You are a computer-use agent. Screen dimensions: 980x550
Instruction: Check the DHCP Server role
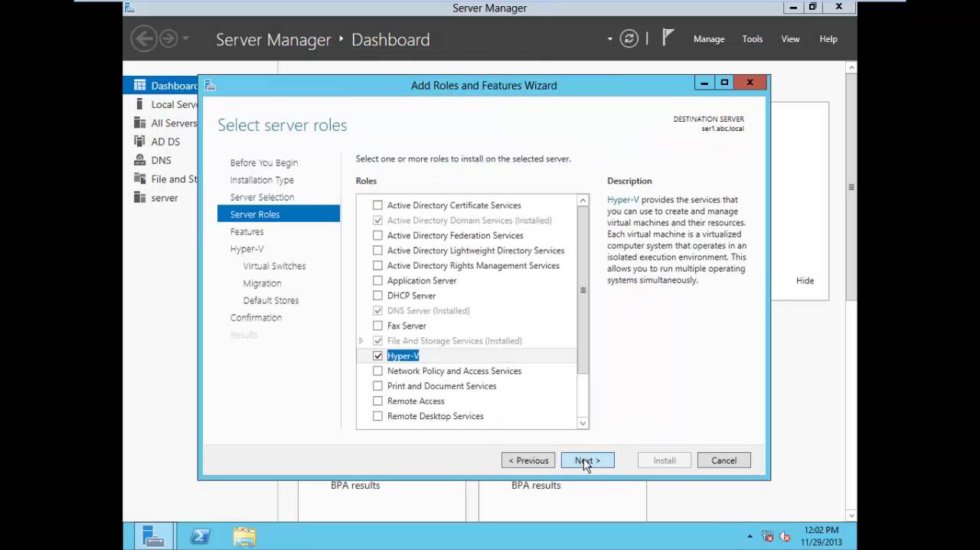tap(377, 296)
